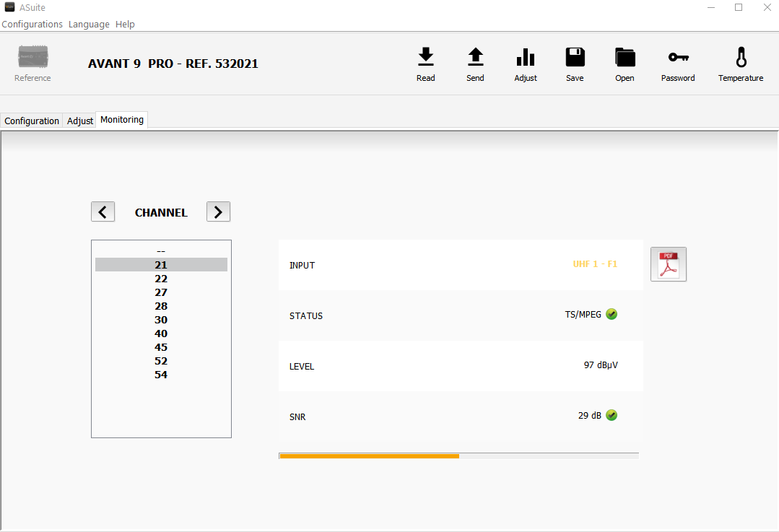Select channel 28 in the list

[161, 306]
